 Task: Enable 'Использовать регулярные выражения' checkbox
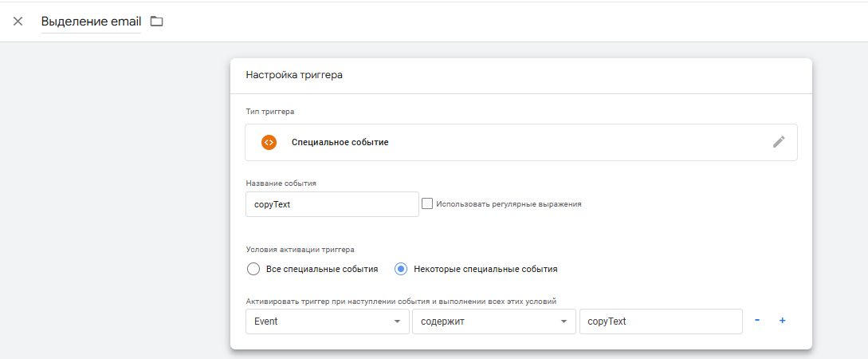[x=426, y=203]
